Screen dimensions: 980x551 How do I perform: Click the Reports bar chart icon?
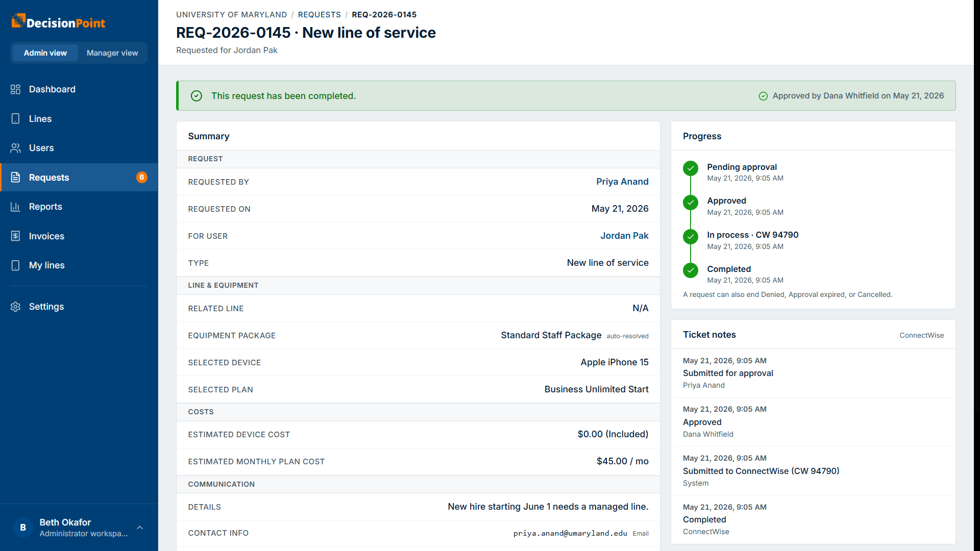(x=15, y=207)
